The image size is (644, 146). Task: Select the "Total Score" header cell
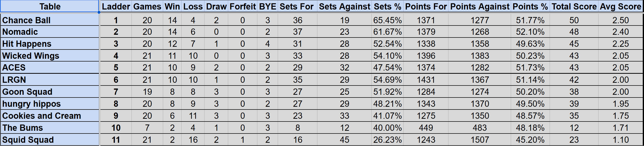(574, 6)
